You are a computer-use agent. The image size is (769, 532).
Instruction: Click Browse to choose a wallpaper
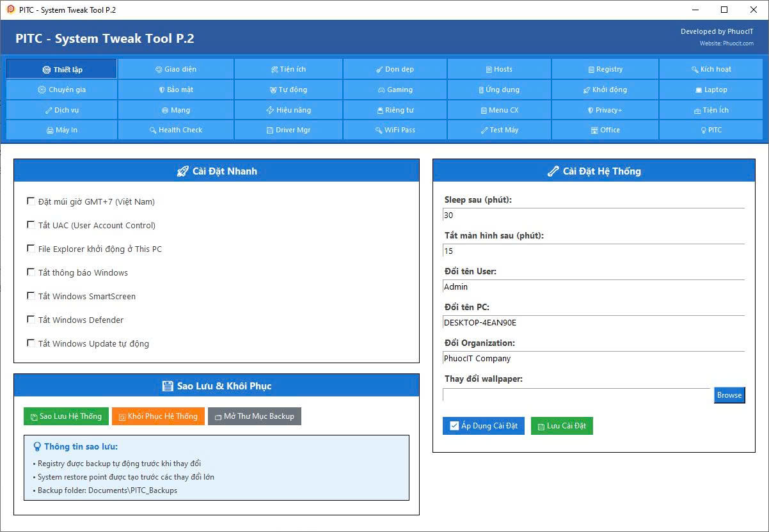(x=729, y=395)
